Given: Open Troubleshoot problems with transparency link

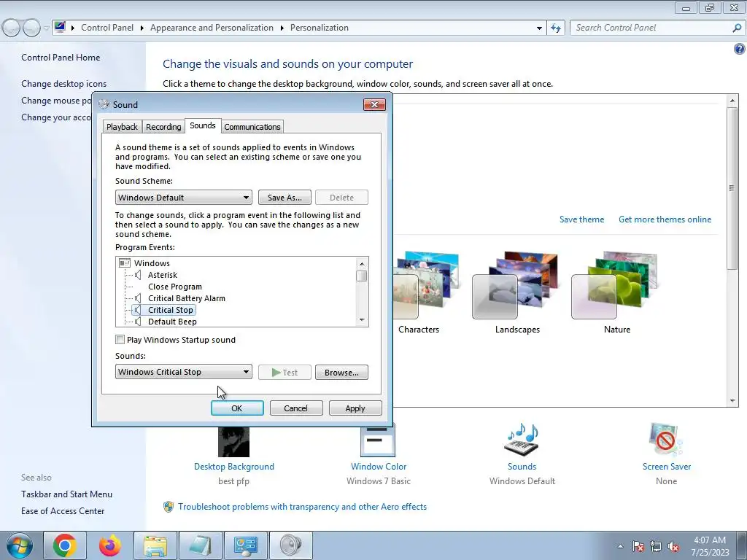Looking at the screenshot, I should pyautogui.click(x=302, y=507).
